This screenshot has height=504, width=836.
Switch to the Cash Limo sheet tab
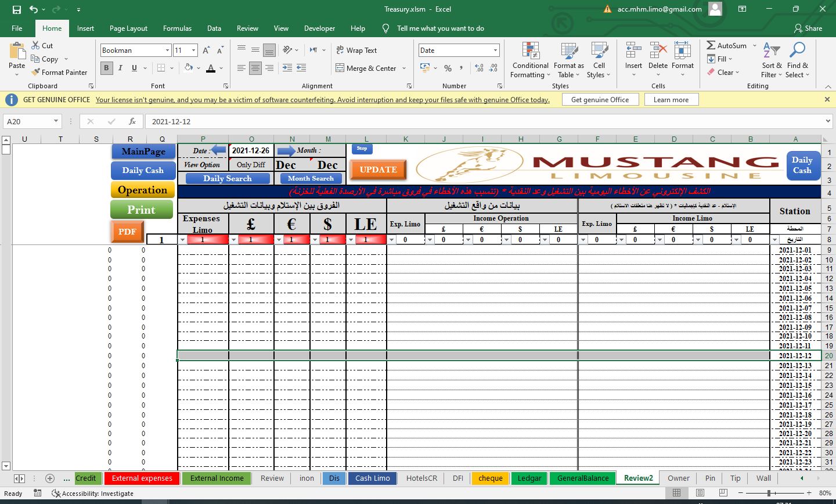(x=372, y=478)
